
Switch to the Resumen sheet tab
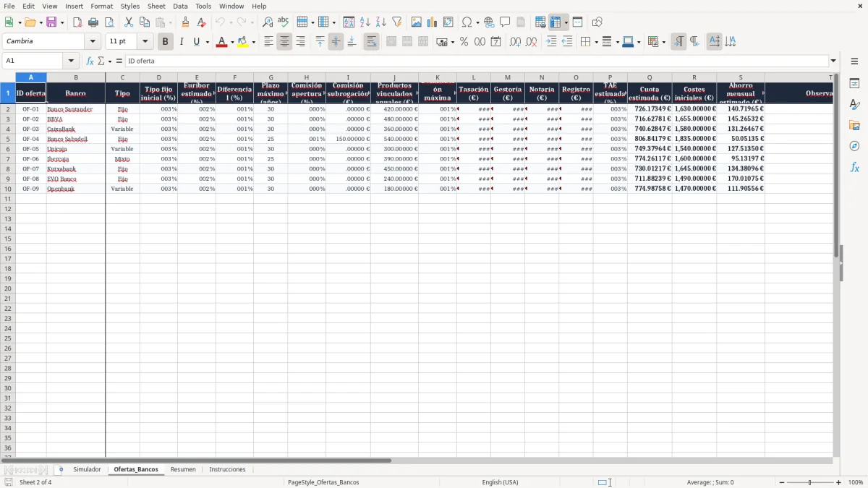[x=183, y=470]
